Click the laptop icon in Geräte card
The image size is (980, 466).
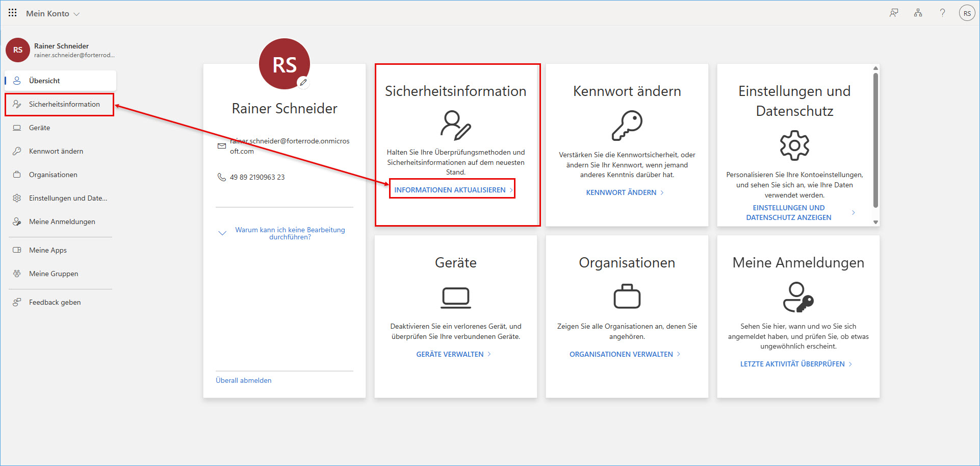[456, 298]
